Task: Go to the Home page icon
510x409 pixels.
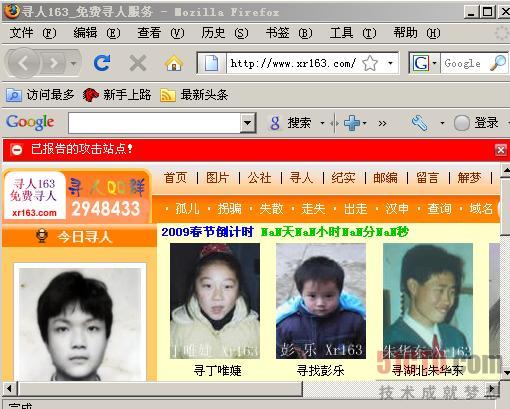Action: pyautogui.click(x=174, y=63)
